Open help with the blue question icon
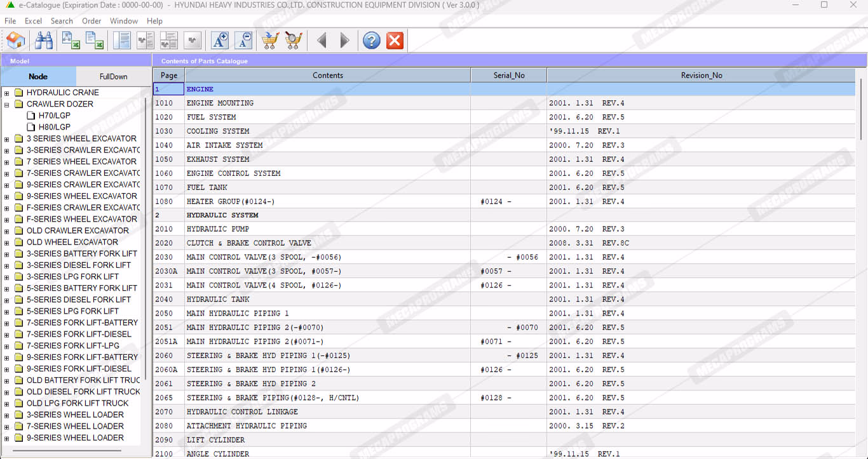Image resolution: width=868 pixels, height=459 pixels. click(372, 41)
